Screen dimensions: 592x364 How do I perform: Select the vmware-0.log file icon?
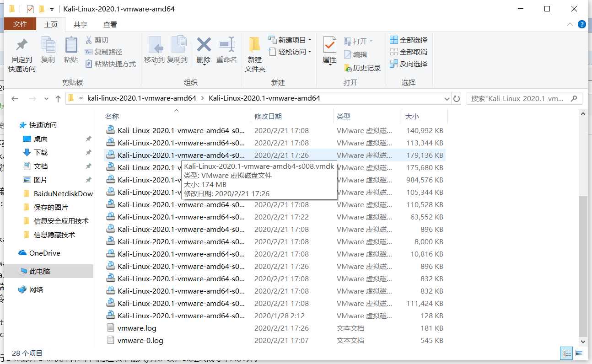(x=110, y=340)
